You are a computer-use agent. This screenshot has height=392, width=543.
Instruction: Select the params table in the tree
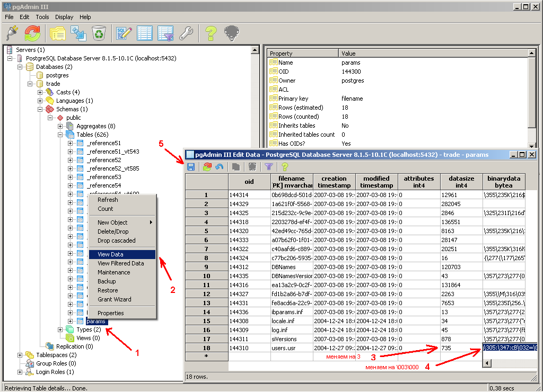96,322
